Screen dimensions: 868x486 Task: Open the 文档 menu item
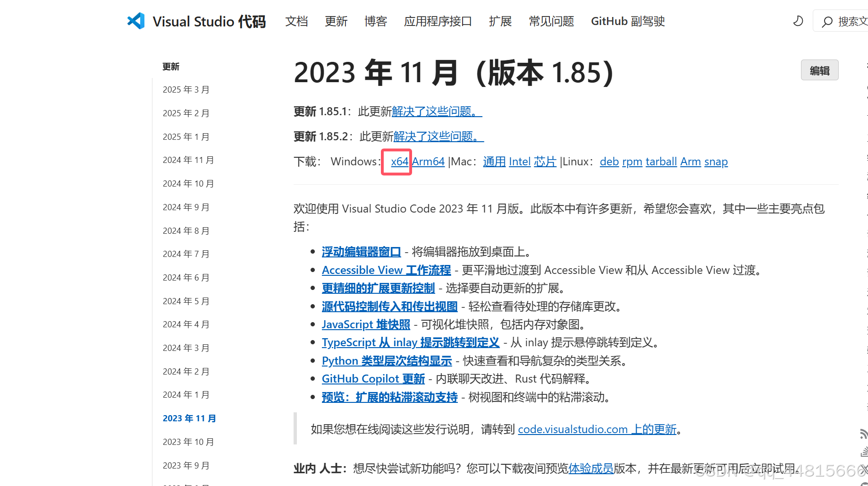point(296,21)
